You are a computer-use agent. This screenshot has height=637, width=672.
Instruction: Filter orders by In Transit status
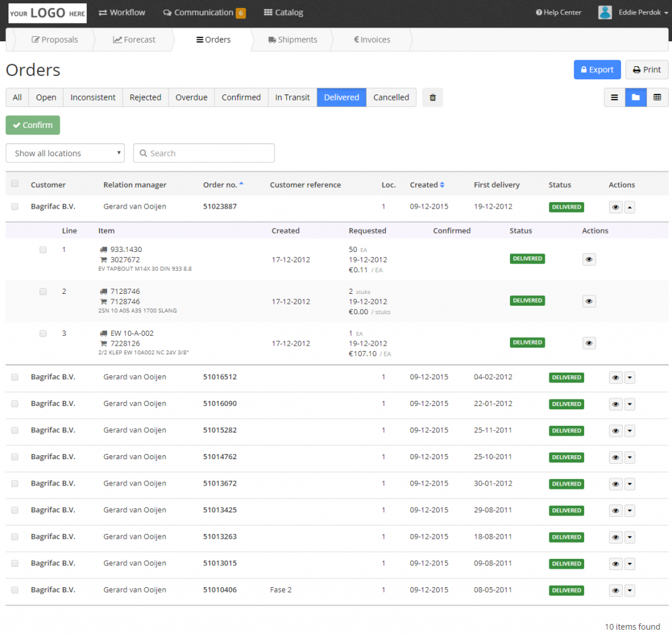click(x=292, y=98)
